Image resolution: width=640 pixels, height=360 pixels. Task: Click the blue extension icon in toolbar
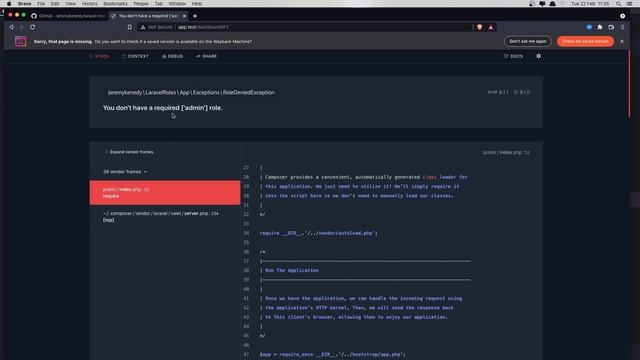(x=589, y=27)
